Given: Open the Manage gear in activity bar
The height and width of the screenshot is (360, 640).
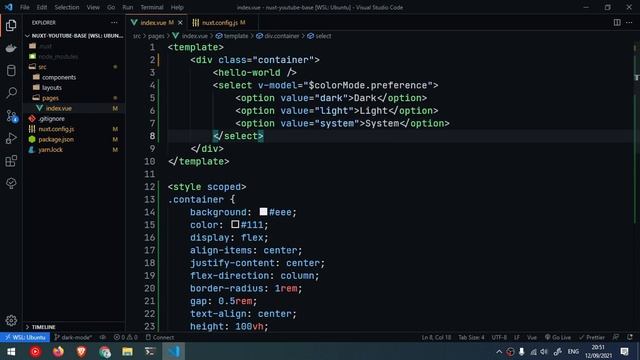Looking at the screenshot, I should point(11,320).
